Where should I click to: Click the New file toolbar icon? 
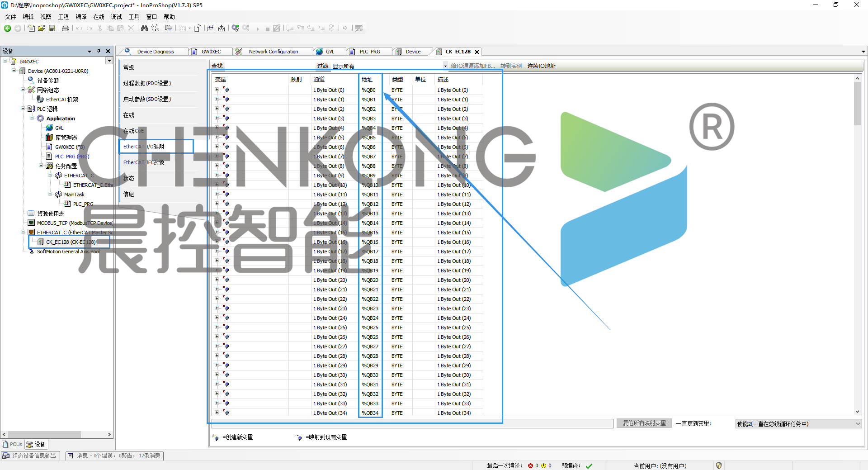[31, 28]
